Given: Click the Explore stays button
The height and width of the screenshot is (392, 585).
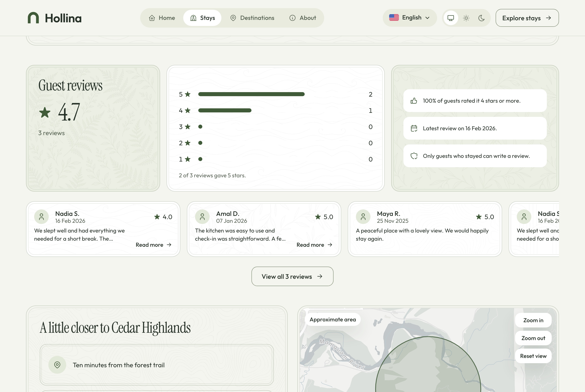Looking at the screenshot, I should (527, 18).
